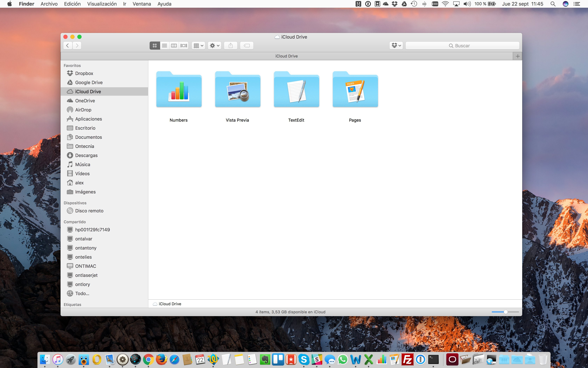Open the Edición menu
588x368 pixels.
click(72, 4)
